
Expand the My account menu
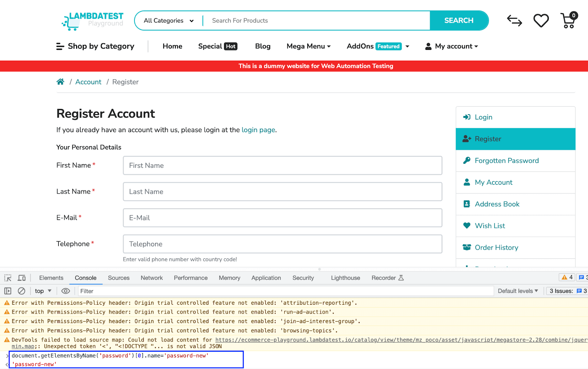click(452, 46)
